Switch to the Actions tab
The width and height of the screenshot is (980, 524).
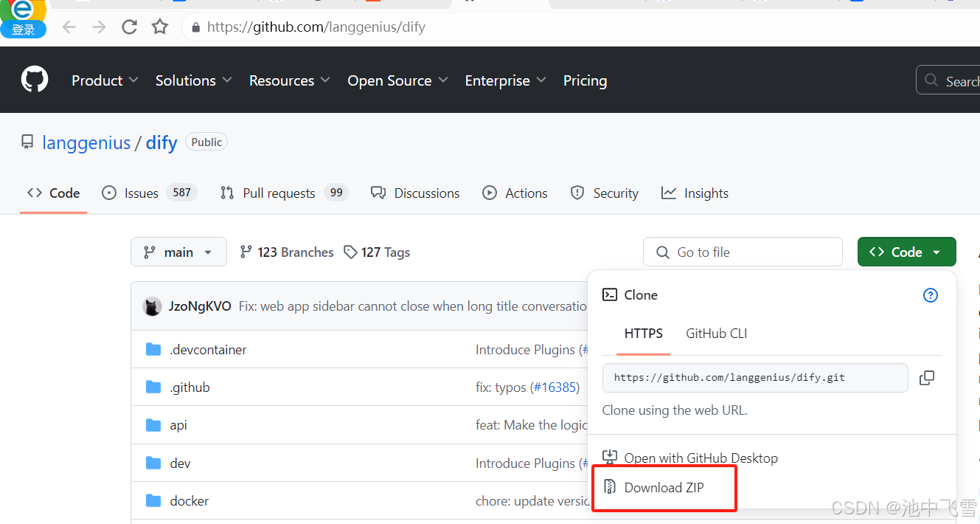[515, 193]
